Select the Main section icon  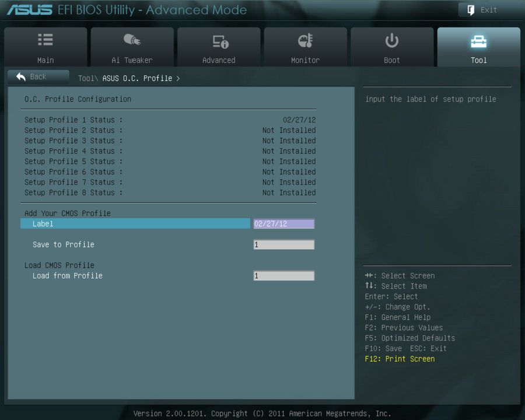[45, 40]
